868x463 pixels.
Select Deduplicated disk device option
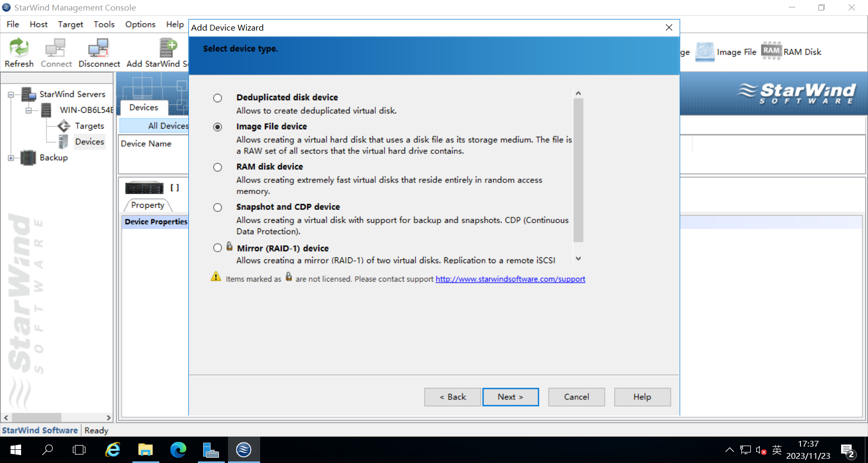pos(217,98)
